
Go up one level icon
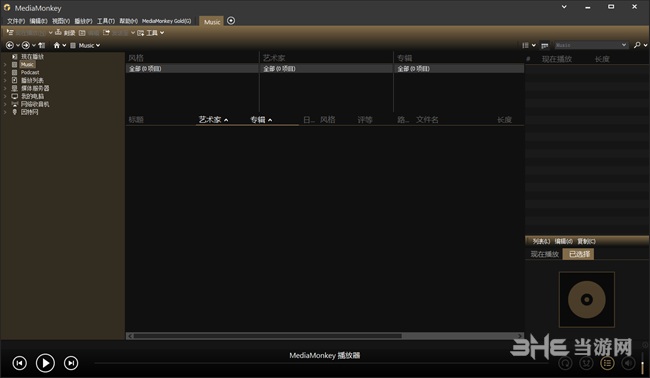(41, 45)
